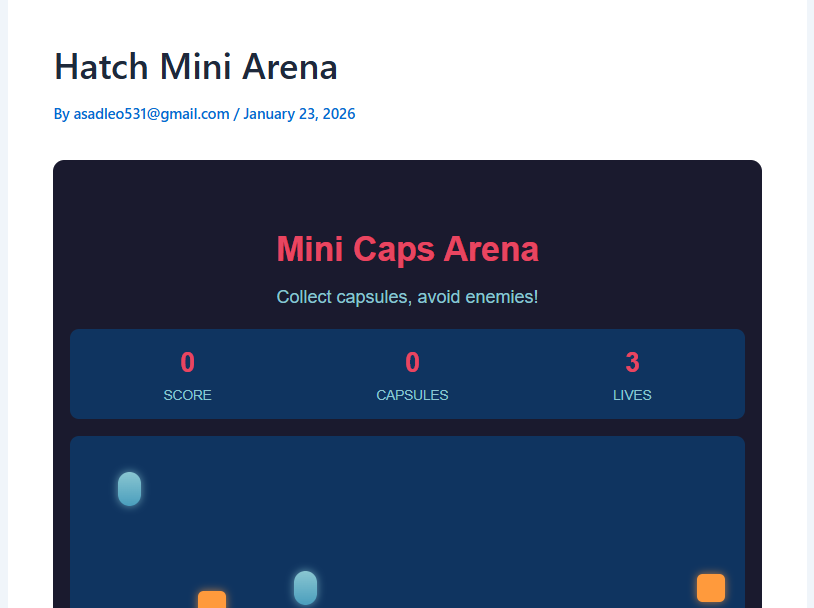The width and height of the screenshot is (814, 608).
Task: Click the LIVES label
Action: (632, 395)
